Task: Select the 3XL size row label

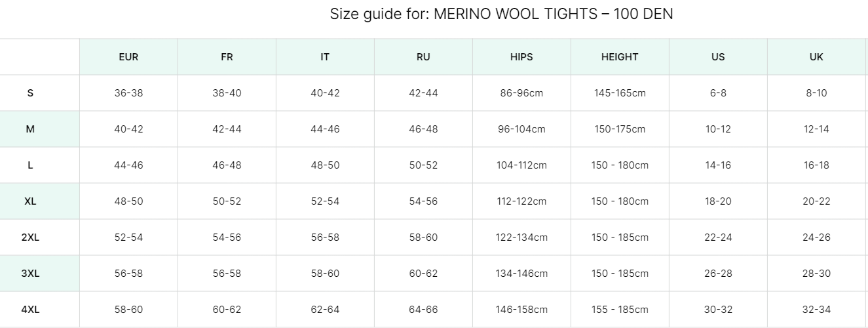Action: 30,274
